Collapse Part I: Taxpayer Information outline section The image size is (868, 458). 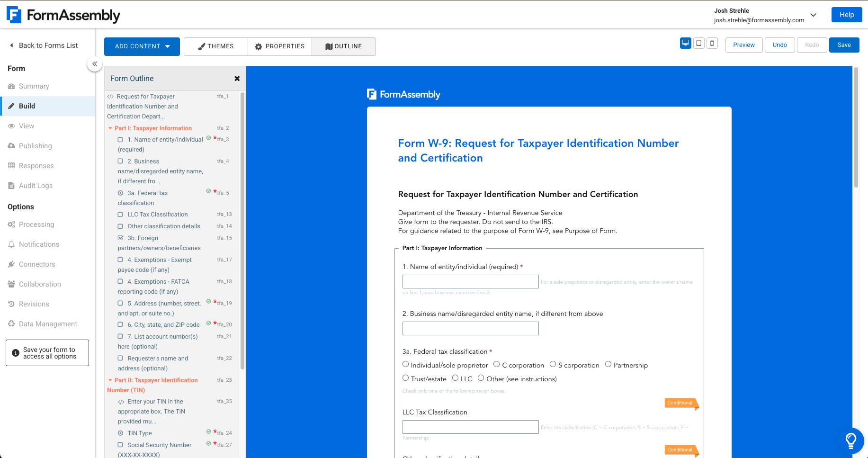(110, 128)
